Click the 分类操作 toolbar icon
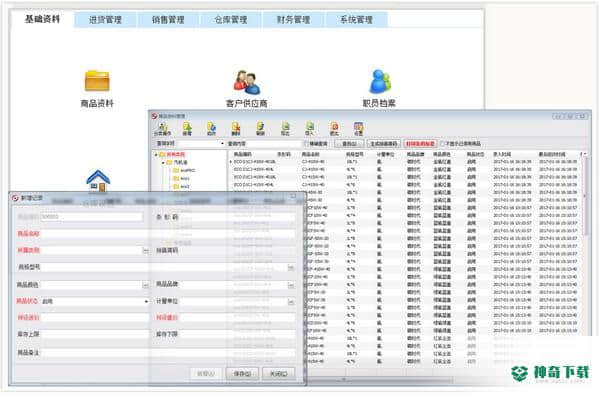Viewport: 600px width, 395px height. pyautogui.click(x=162, y=129)
